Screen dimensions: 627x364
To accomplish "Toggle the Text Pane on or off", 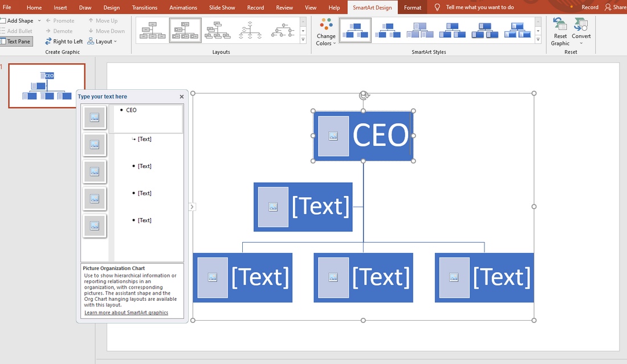I will [16, 41].
